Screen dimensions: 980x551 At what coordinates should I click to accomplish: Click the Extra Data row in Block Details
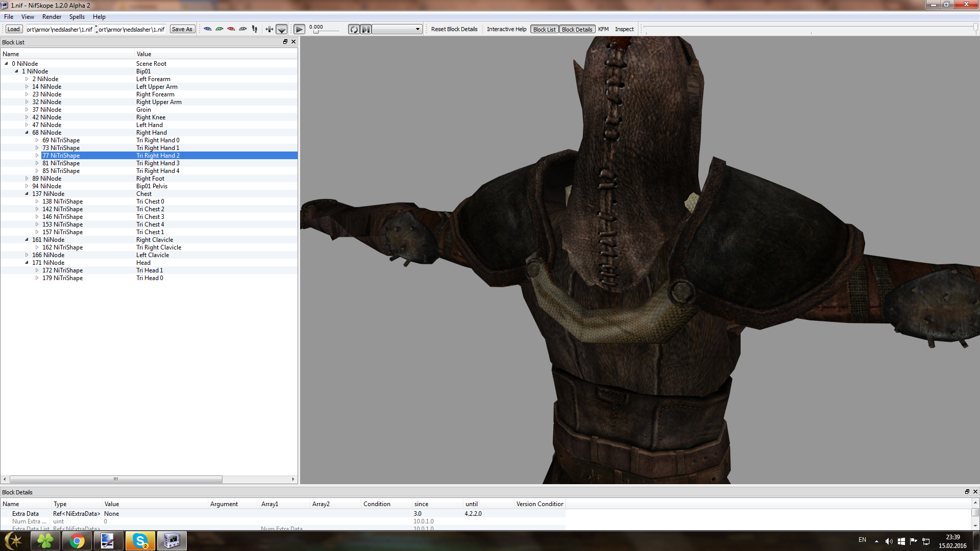[282, 514]
